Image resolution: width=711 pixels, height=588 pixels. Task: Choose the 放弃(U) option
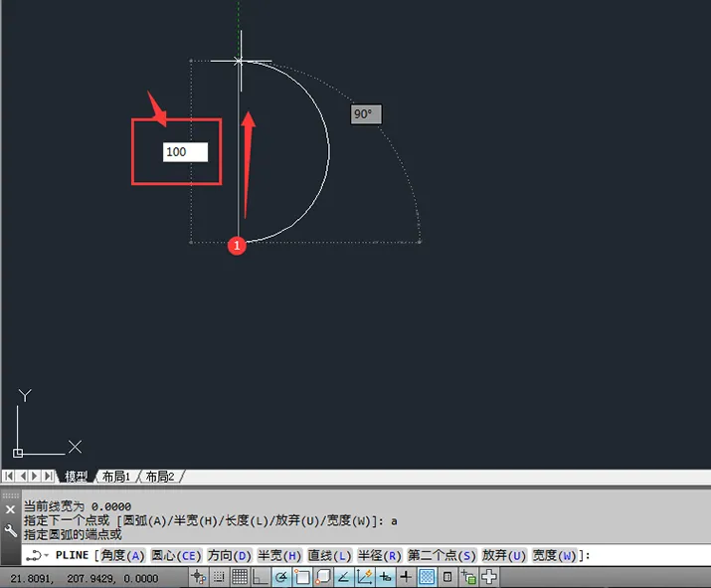point(504,555)
